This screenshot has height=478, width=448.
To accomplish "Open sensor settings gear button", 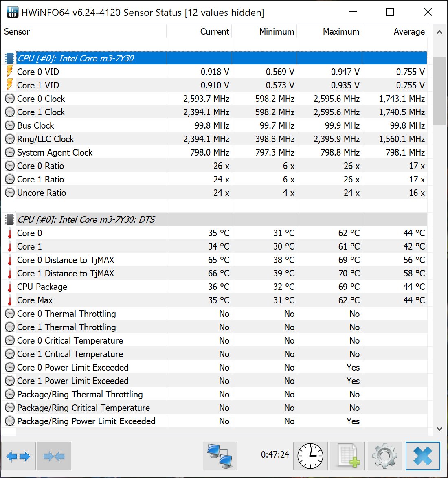I will point(385,456).
